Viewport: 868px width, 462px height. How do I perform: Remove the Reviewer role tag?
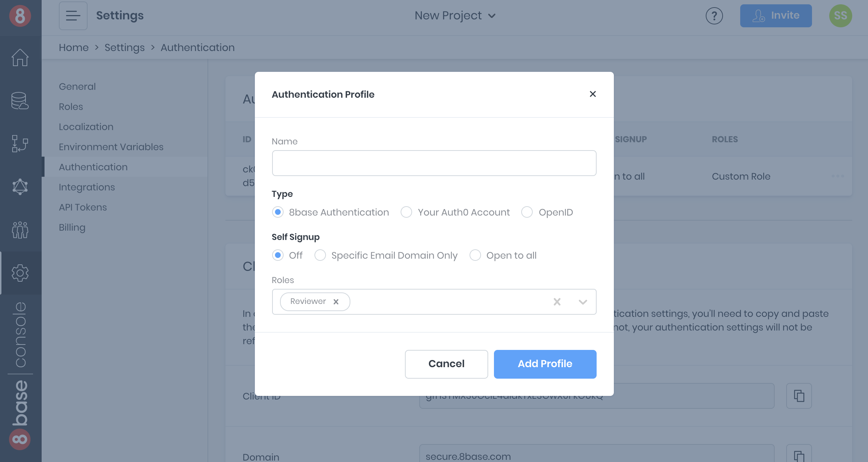[x=336, y=302]
